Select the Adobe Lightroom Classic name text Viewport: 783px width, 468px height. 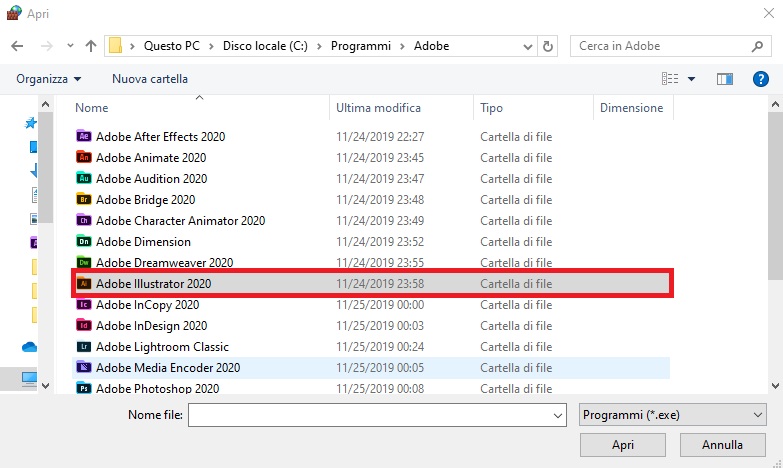click(x=162, y=347)
